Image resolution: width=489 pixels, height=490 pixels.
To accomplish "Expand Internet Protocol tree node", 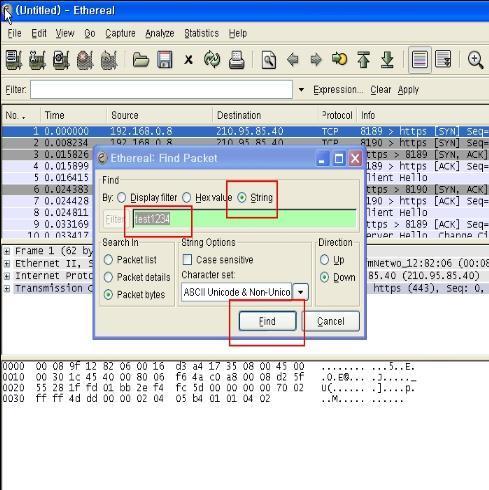I will [7, 276].
